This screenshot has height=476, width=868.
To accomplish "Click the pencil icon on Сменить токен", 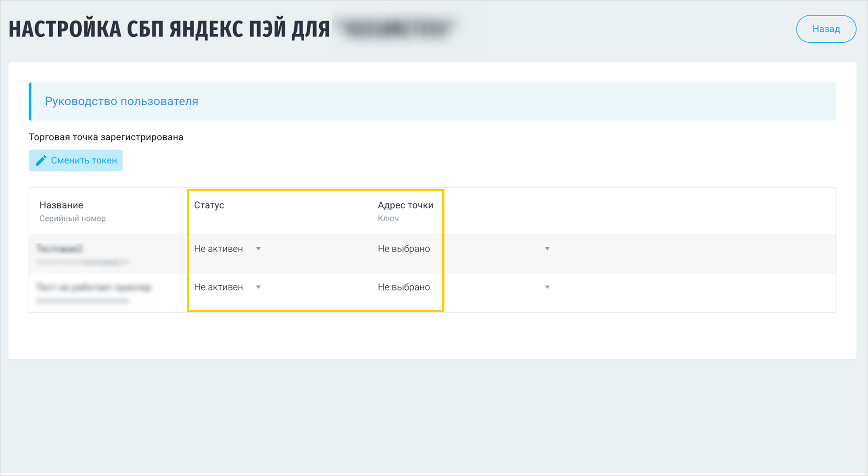I will [x=41, y=160].
